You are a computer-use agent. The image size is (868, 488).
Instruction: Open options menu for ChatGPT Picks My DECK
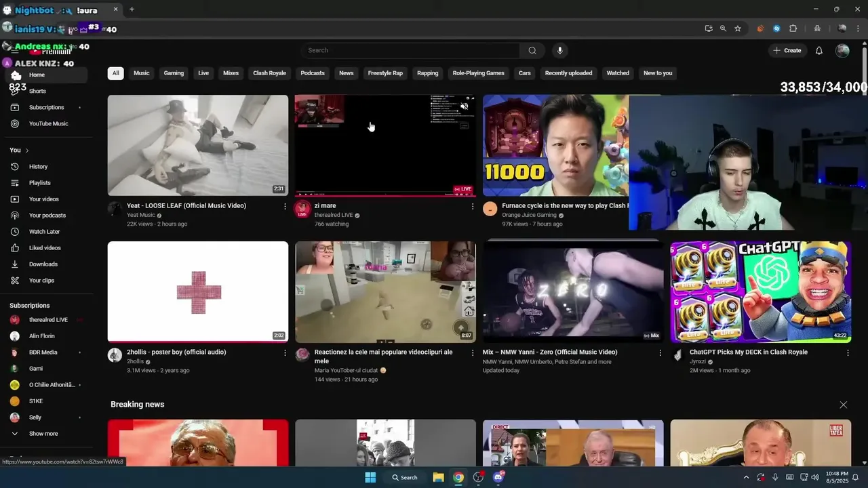click(x=848, y=352)
